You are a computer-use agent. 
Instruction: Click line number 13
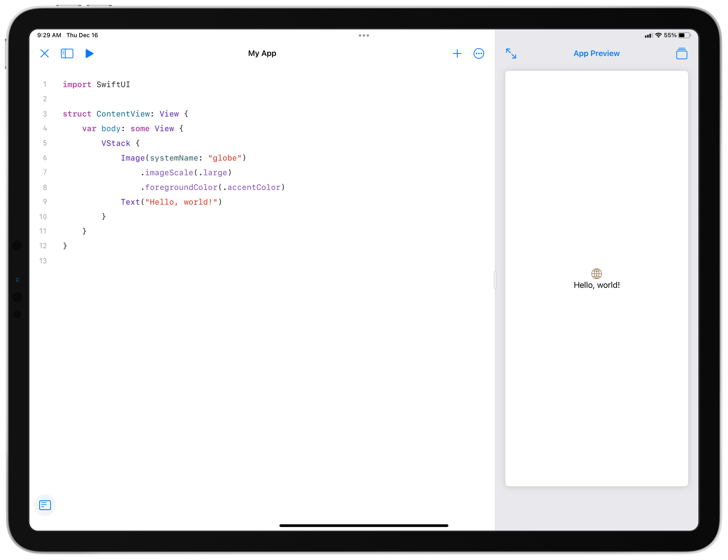(x=43, y=261)
